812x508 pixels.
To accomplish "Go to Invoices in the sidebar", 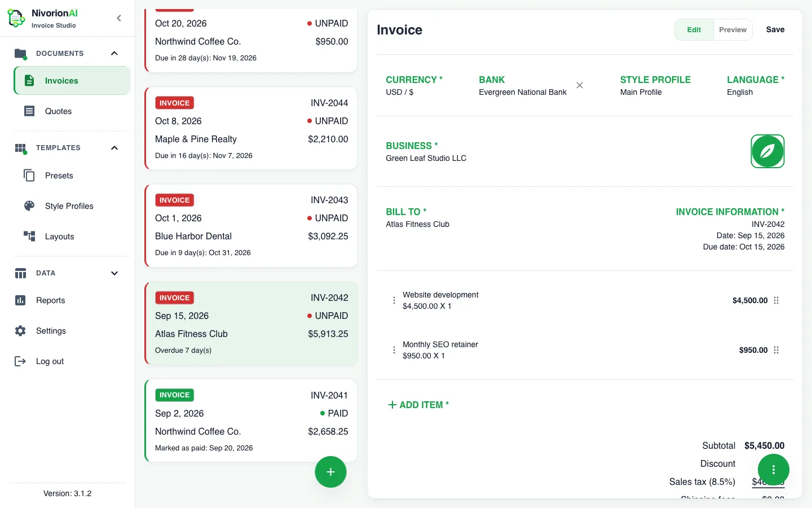I will click(72, 81).
